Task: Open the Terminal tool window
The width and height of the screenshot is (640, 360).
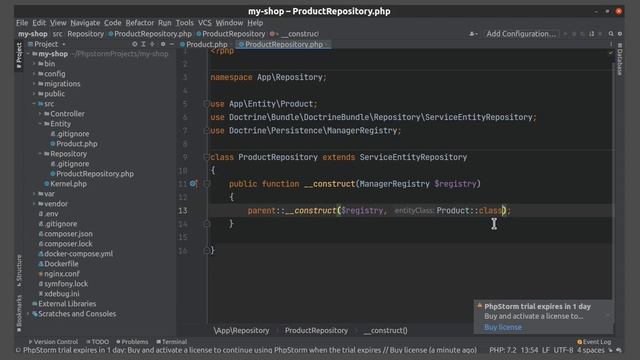Action: [x=171, y=342]
